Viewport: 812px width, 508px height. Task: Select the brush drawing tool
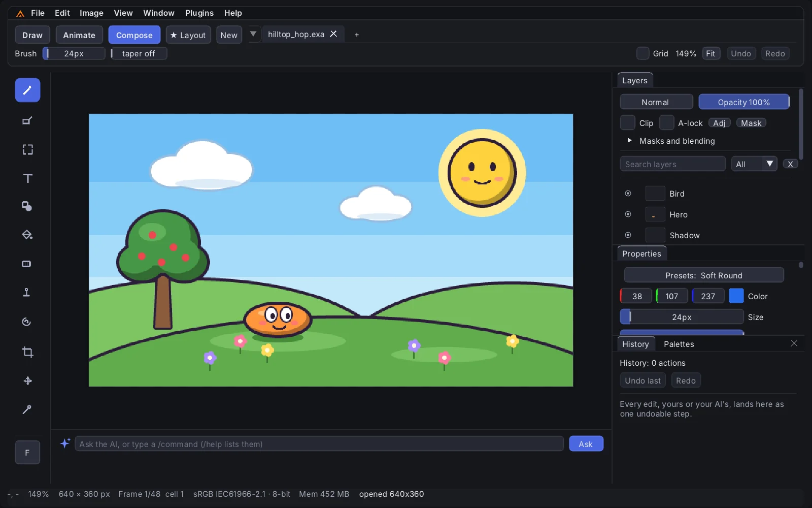coord(27,90)
